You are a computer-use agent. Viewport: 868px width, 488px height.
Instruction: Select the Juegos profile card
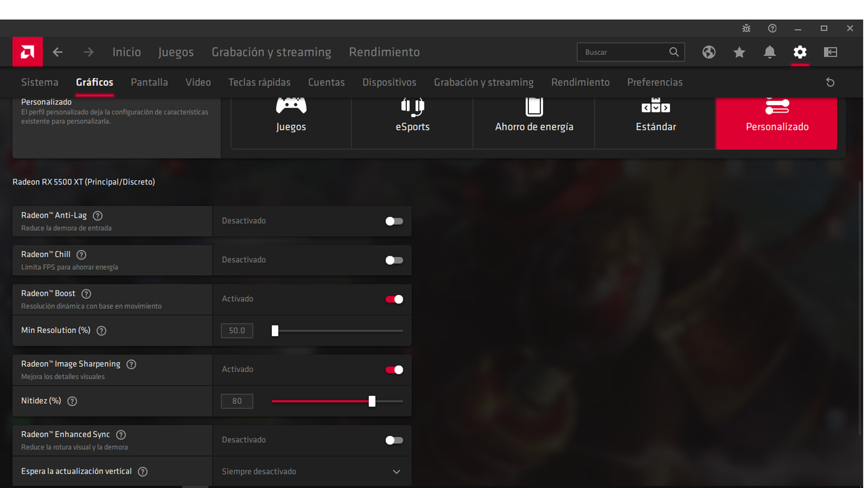(291, 123)
